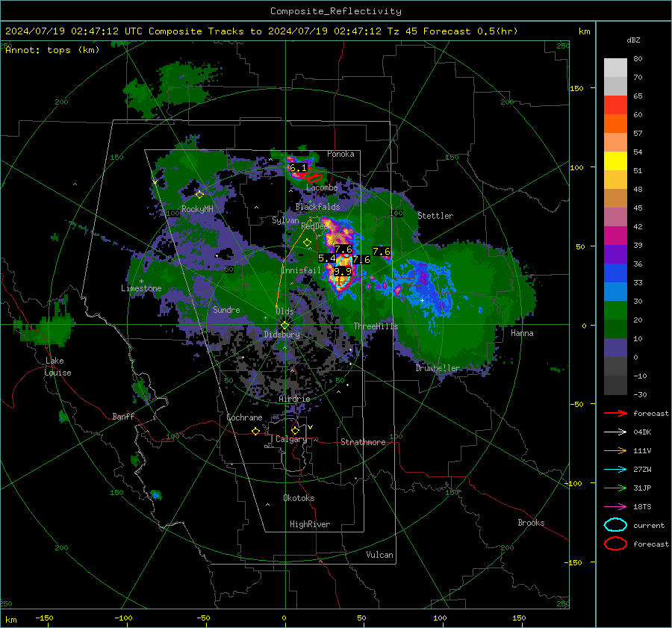Click the blue 36-33 dBZ color swatch
Viewport: 672px width, 628px height.
point(615,273)
